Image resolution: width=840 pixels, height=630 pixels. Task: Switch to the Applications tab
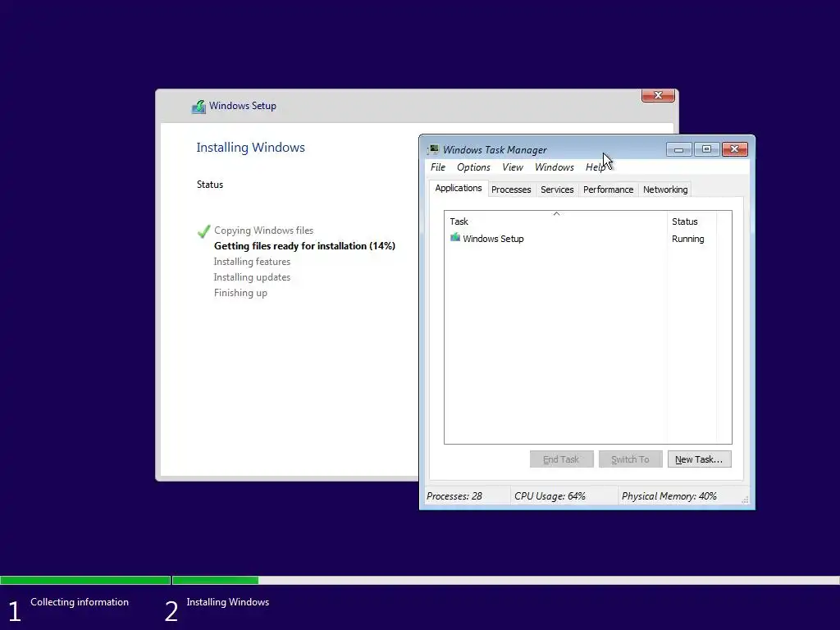click(458, 188)
